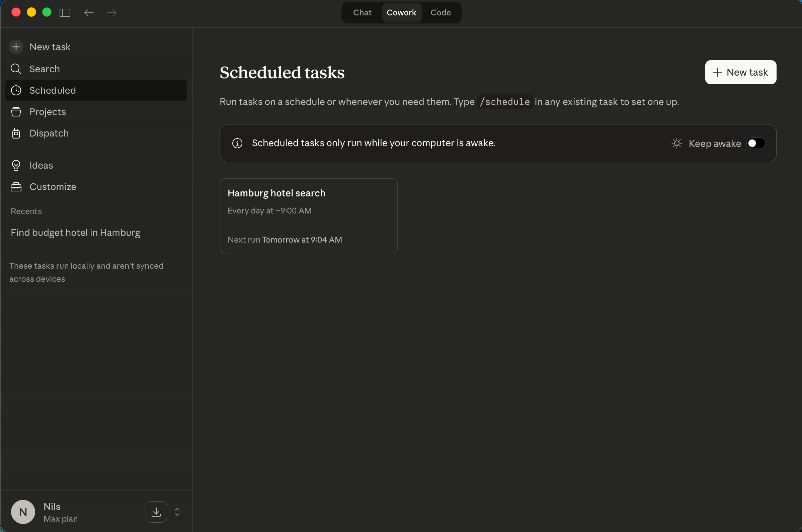Open the Scheduled sidebar item
The height and width of the screenshot is (532, 802).
coord(96,90)
